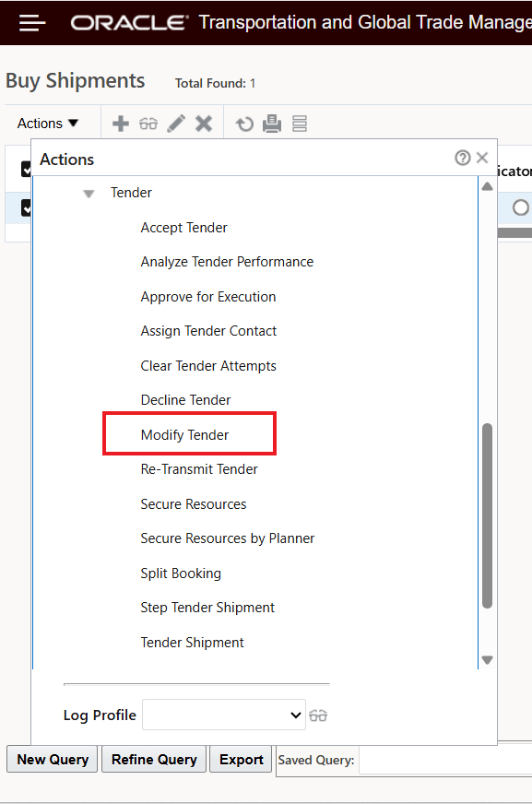Click the refresh icon on the toolbar
The height and width of the screenshot is (804, 532).
pyautogui.click(x=244, y=123)
